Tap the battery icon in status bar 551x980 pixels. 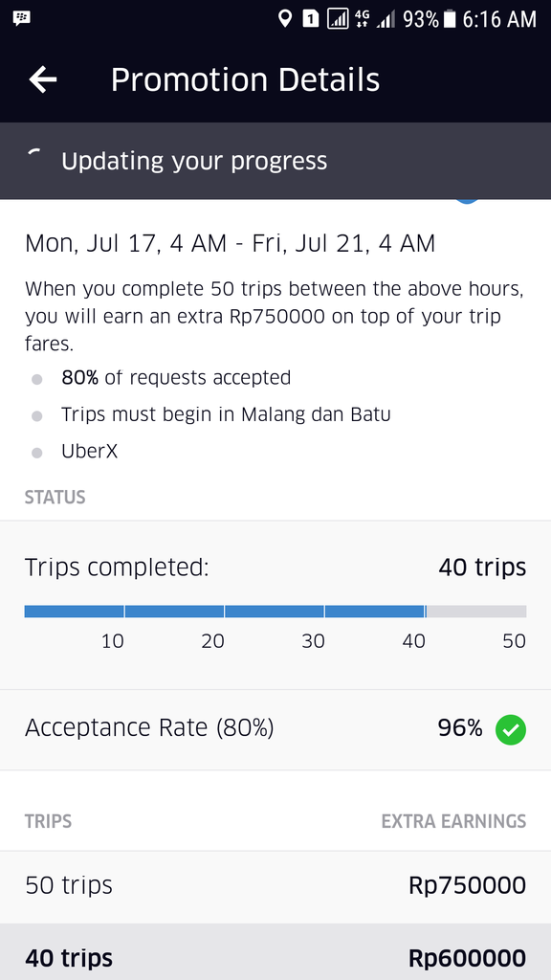coord(450,19)
